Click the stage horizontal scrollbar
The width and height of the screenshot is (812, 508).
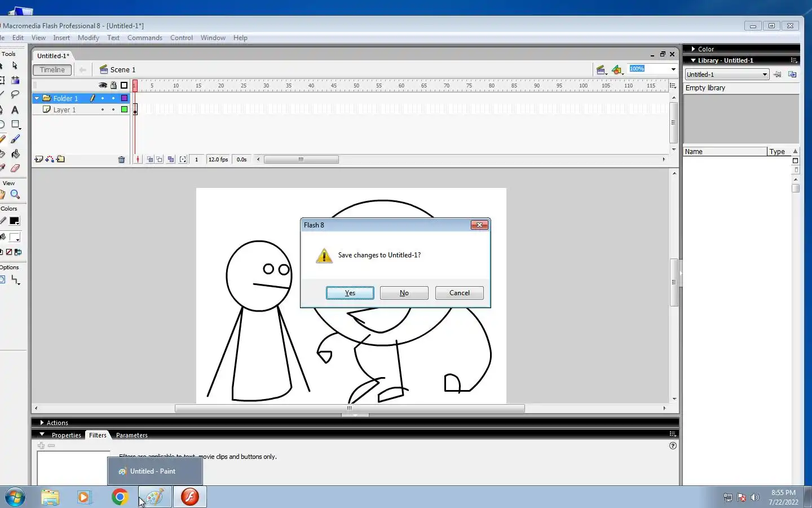point(350,408)
